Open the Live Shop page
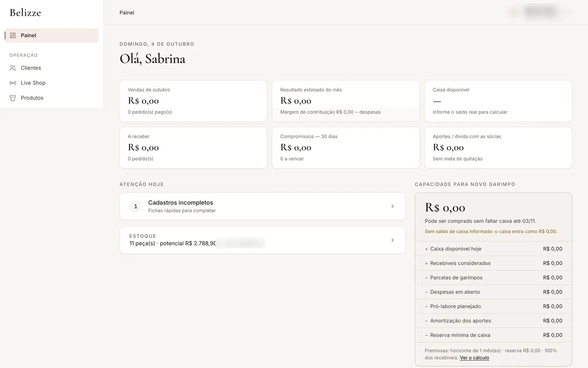This screenshot has width=588, height=368. click(x=52, y=83)
